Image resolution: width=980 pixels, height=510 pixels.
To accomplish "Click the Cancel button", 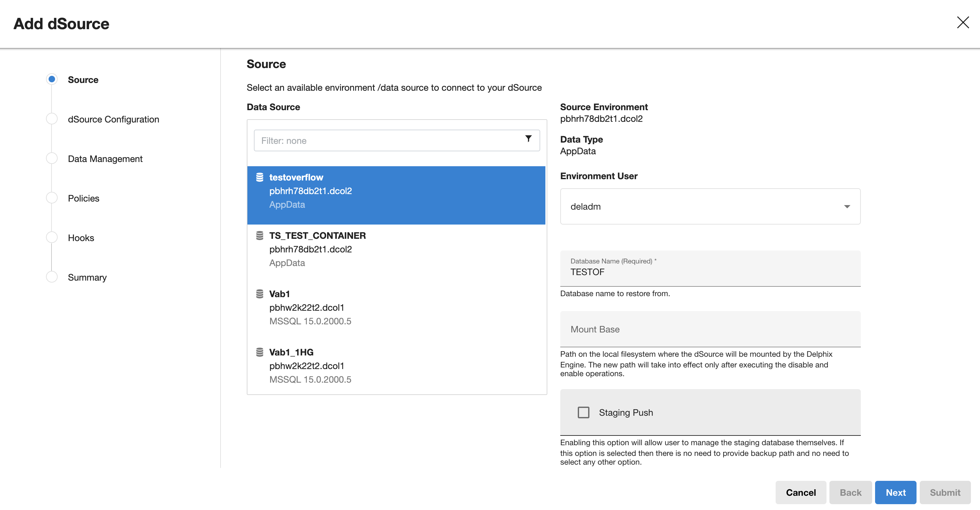I will pyautogui.click(x=801, y=493).
